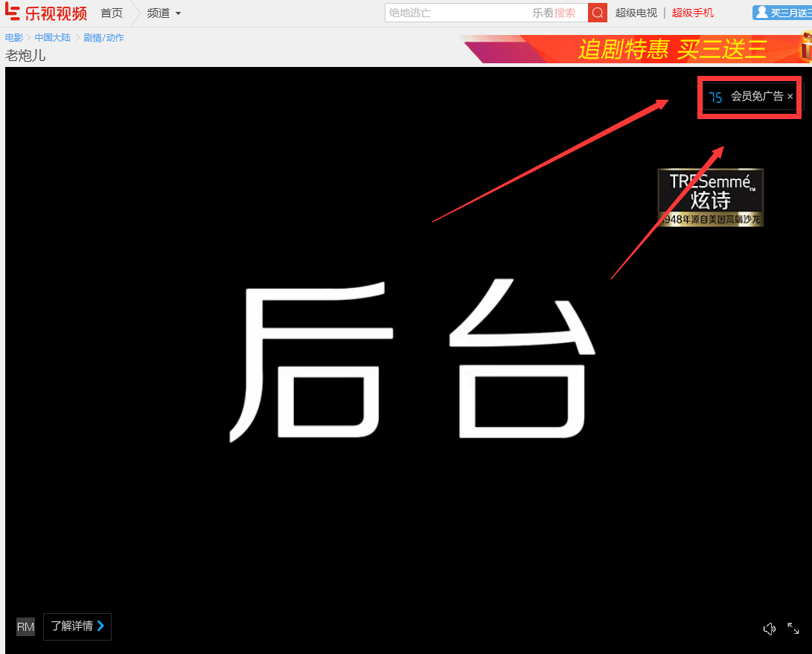Viewport: 812px width, 654px height.
Task: Select 首页 in the top menu
Action: [112, 13]
